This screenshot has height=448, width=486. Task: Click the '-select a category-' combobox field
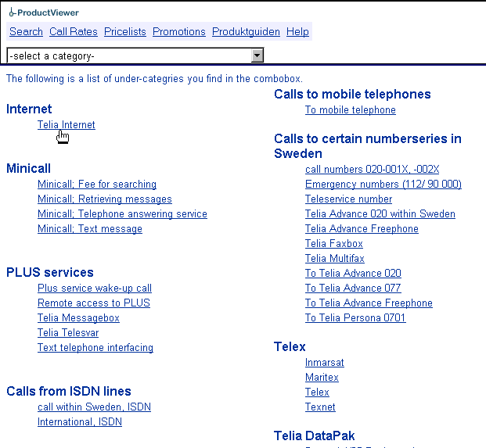(x=135, y=56)
